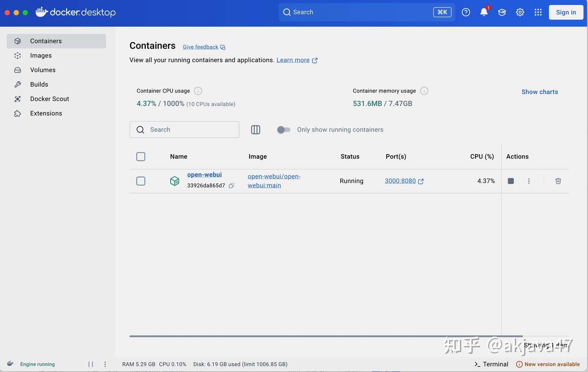Click the Show charts link
588x372 pixels.
tap(539, 92)
